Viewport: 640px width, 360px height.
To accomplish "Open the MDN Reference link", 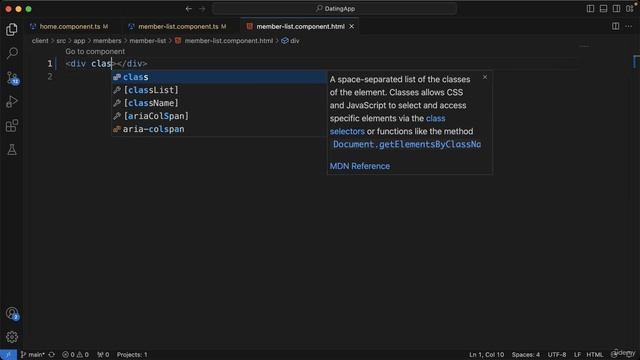I will point(360,166).
